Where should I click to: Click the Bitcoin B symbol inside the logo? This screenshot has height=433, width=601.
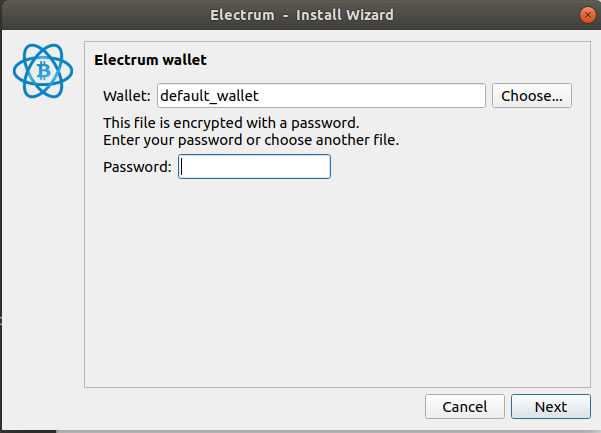tap(43, 71)
